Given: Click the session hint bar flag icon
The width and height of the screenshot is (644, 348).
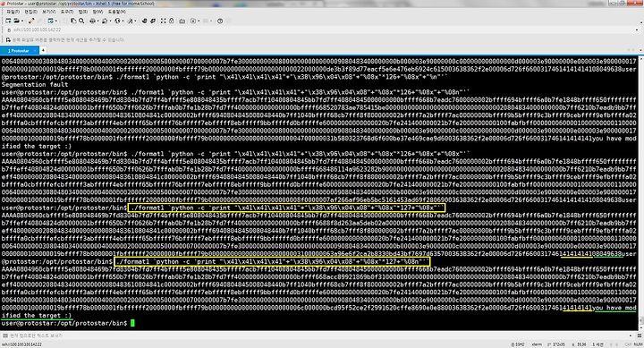Looking at the screenshot, I should click(x=8, y=40).
